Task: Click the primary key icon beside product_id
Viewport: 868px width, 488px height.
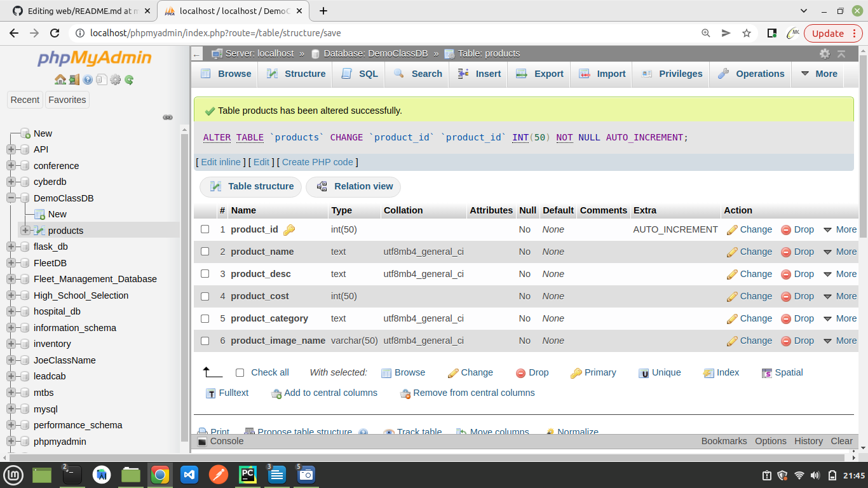Action: tap(288, 230)
